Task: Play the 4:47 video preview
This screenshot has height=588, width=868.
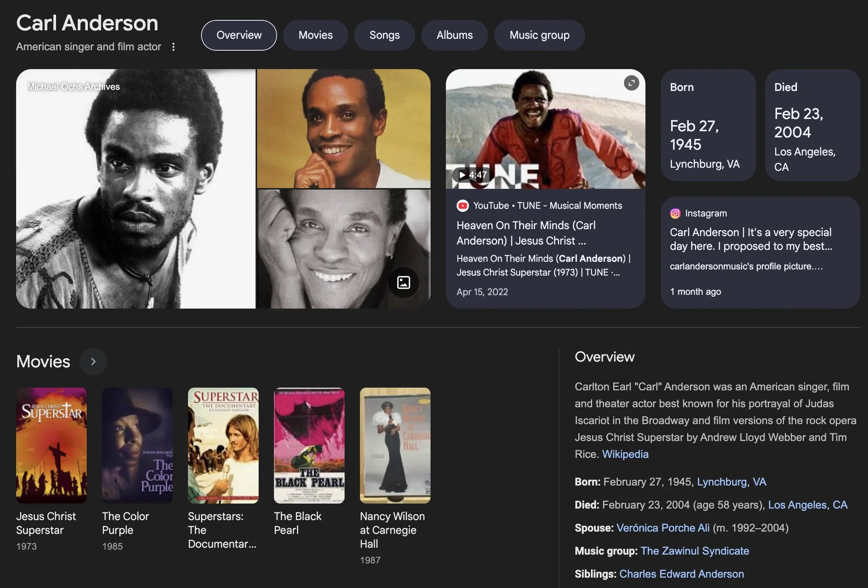Action: pos(471,175)
